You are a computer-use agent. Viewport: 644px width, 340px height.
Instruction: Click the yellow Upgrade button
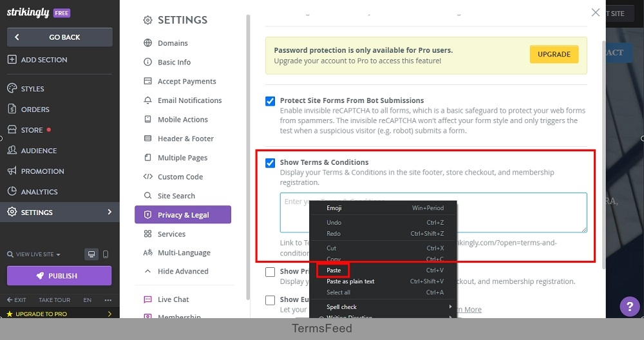554,54
